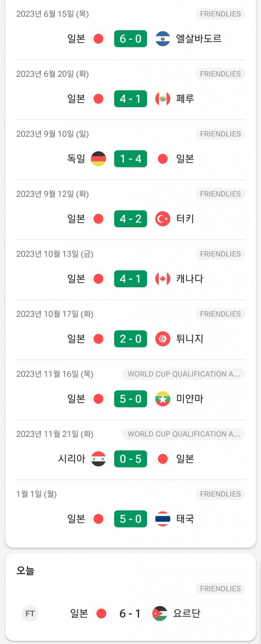
Task: Click the Germany flag icon
Action: tap(98, 159)
